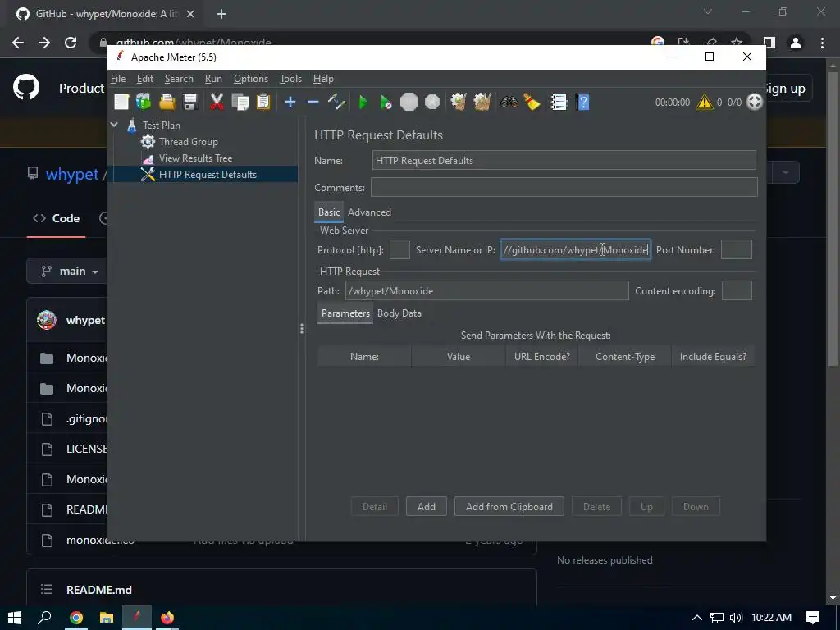Start the test with green play icon
The height and width of the screenshot is (630, 840).
click(363, 102)
